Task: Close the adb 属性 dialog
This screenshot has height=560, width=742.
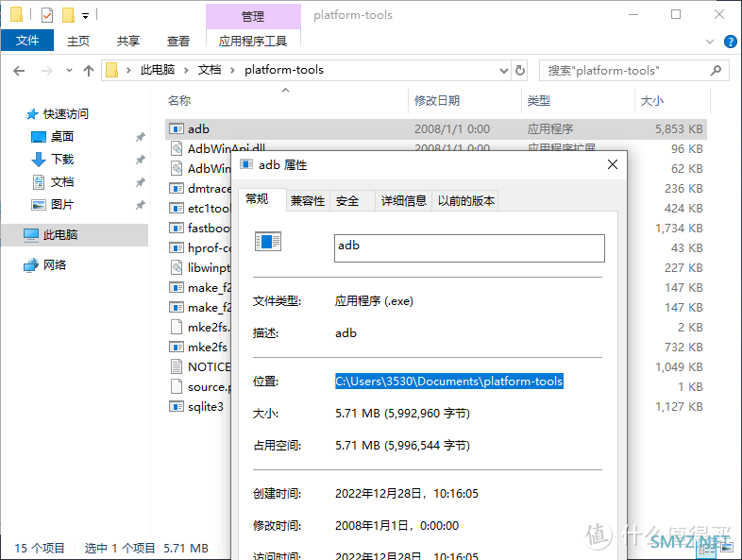Action: (x=613, y=164)
